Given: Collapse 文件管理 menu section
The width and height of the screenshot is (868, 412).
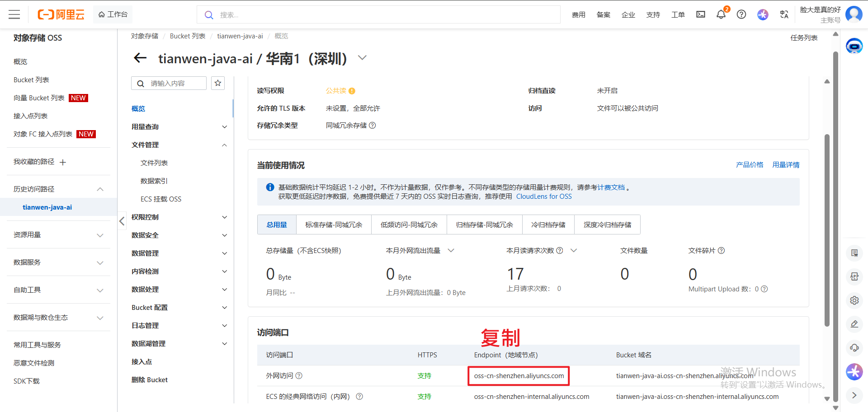Looking at the screenshot, I should coord(225,145).
